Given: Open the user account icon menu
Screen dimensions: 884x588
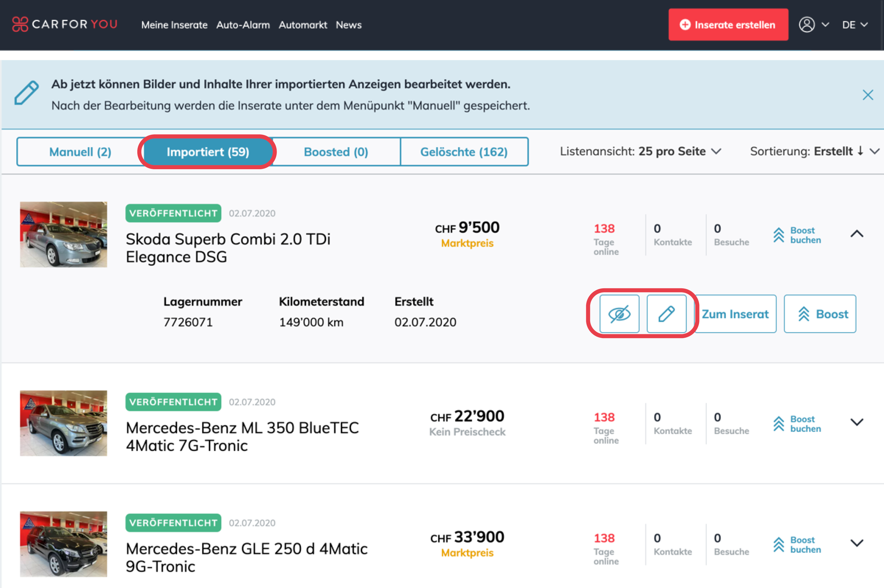Looking at the screenshot, I should (806, 25).
